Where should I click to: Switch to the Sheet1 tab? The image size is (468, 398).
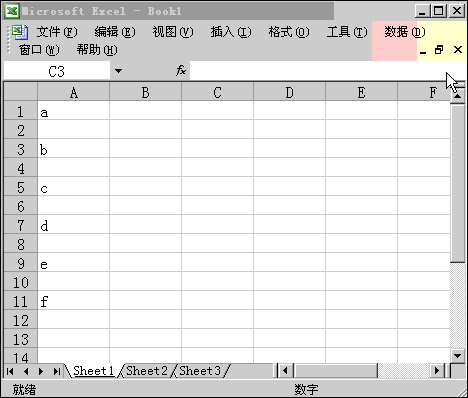tap(93, 371)
